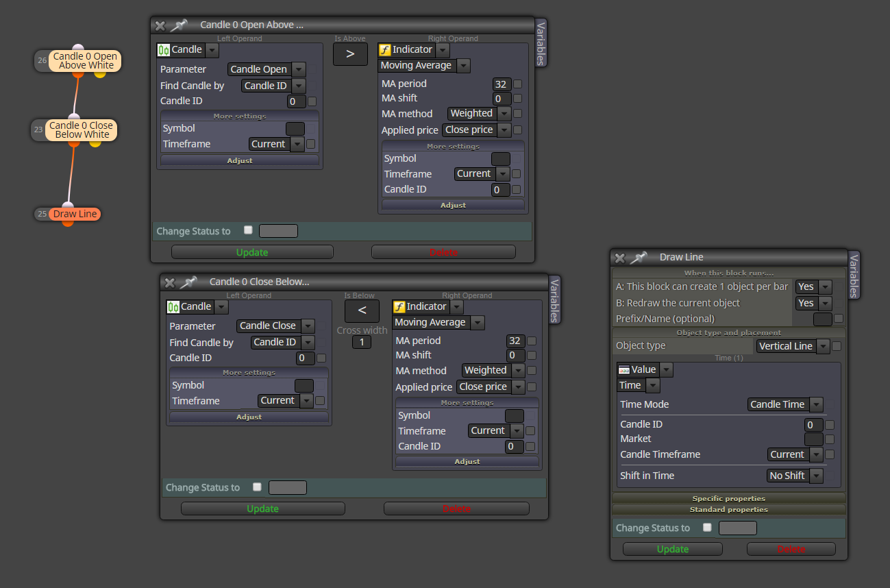Screen dimensions: 890x588
Task: Click Adjust under Open Above left operand
Action: tap(240, 160)
